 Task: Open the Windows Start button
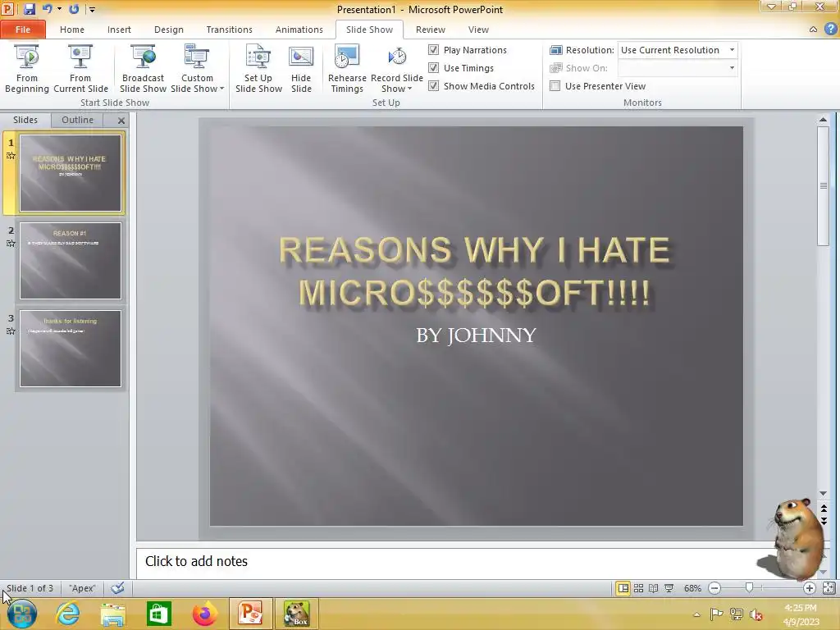(x=21, y=614)
